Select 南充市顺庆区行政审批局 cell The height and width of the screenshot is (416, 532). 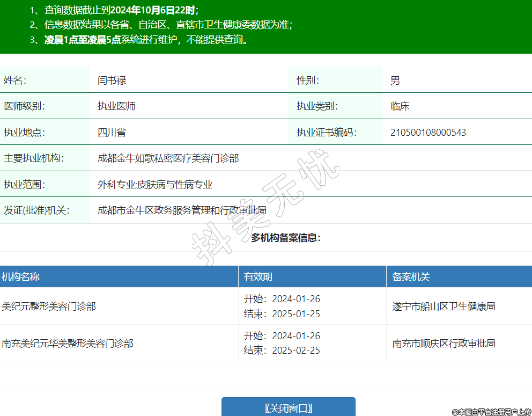coord(444,343)
